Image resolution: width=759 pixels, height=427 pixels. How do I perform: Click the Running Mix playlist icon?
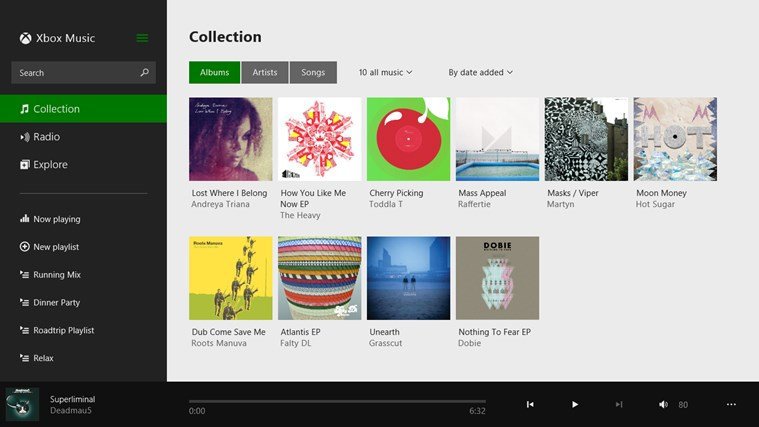coord(25,274)
